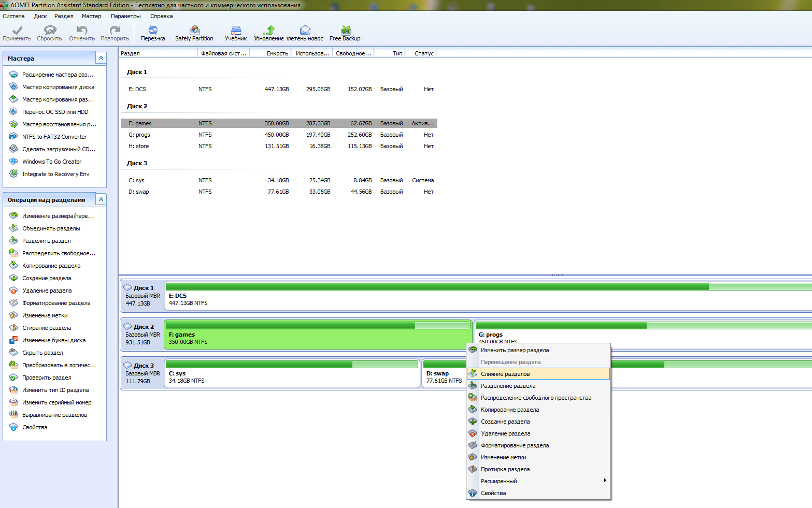Open the newsletter envelope icon
812x508 pixels.
[305, 33]
